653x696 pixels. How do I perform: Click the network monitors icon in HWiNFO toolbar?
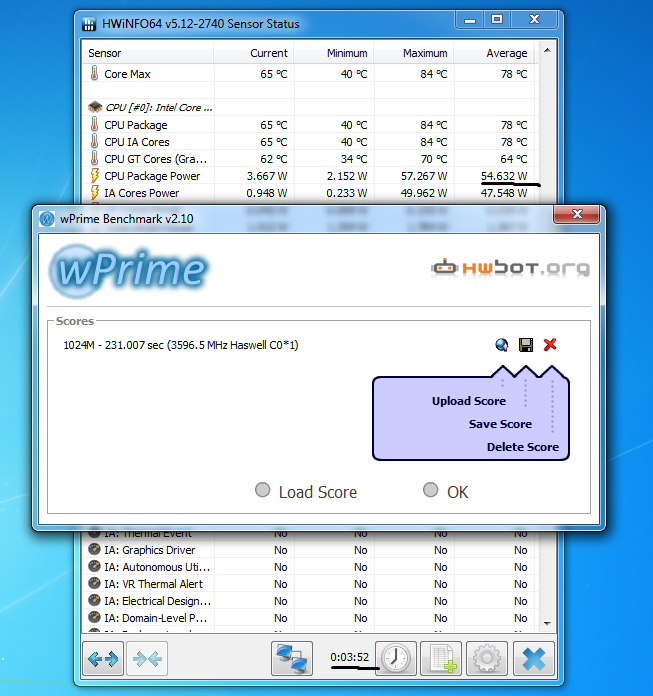coord(292,658)
